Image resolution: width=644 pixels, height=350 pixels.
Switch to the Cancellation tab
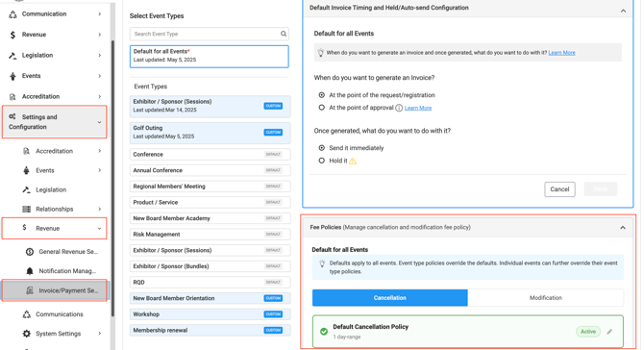pos(390,298)
